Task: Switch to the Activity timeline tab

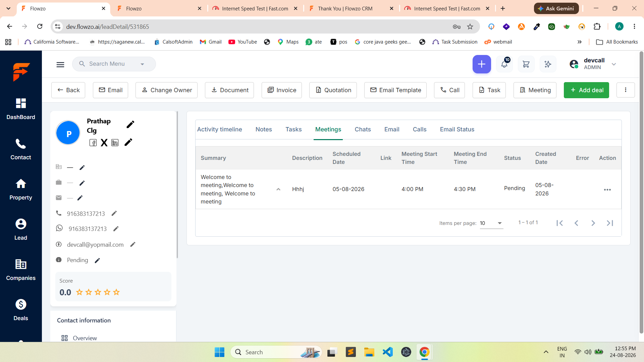Action: 220,129
